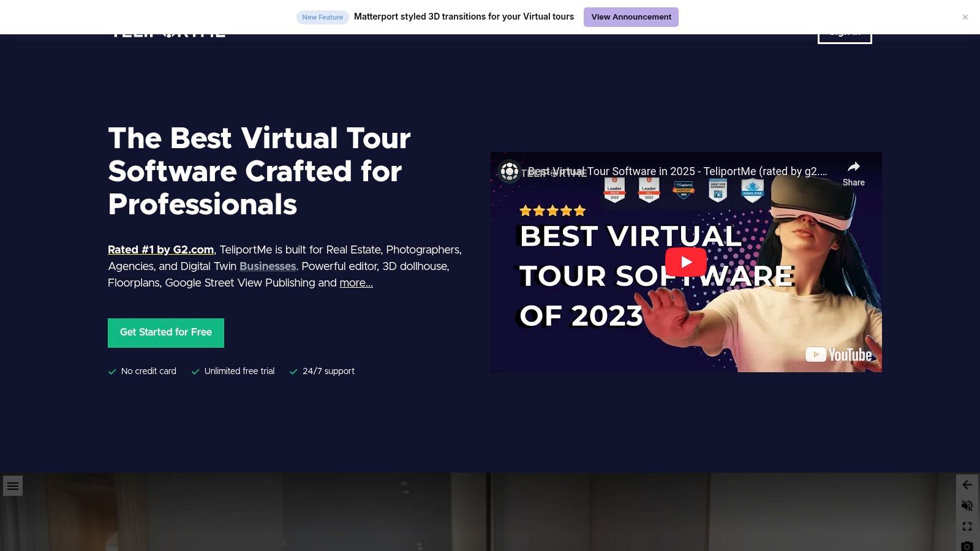Viewport: 980px width, 551px height.
Task: Click the View Announcement button
Action: pyautogui.click(x=631, y=17)
